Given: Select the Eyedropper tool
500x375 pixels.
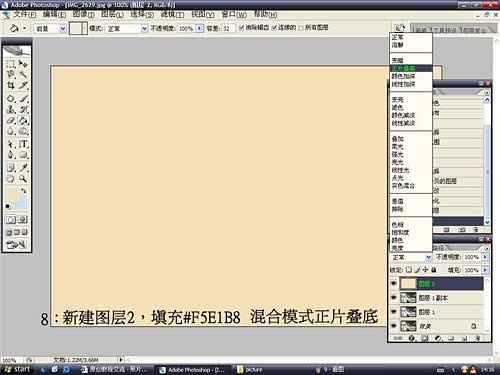Looking at the screenshot, I should (23, 168).
